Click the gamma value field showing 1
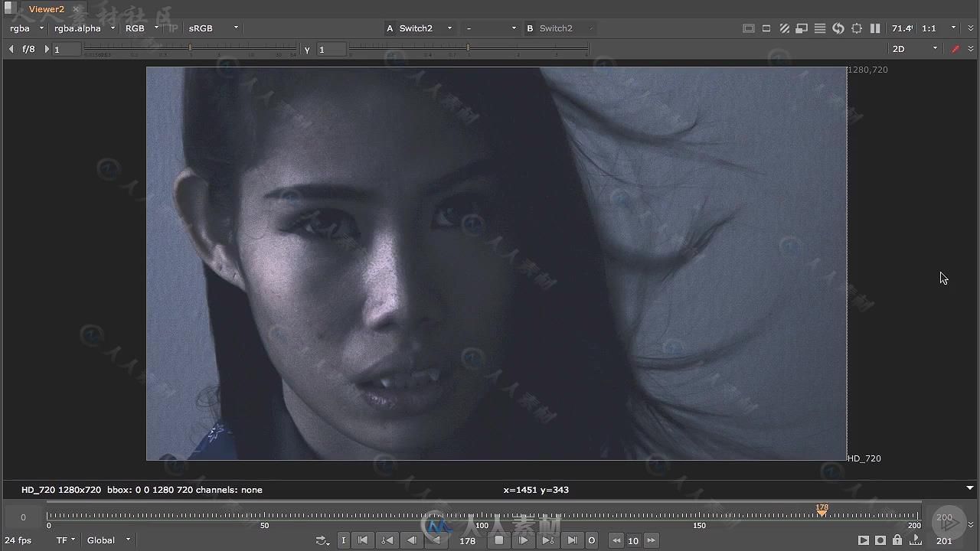Image resolution: width=980 pixels, height=551 pixels. pyautogui.click(x=332, y=49)
